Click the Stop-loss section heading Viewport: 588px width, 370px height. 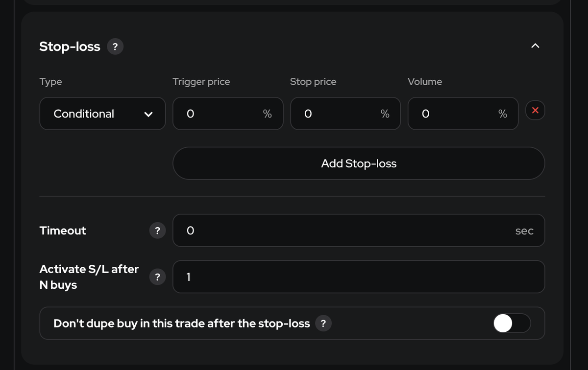pyautogui.click(x=70, y=47)
